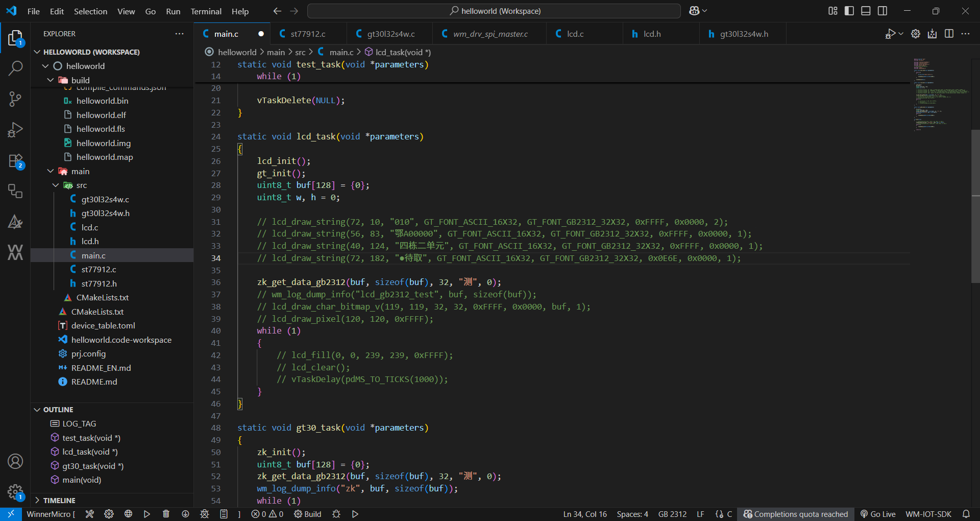This screenshot has width=980, height=521.
Task: Click WinnerMicro gear icon next to wrench
Action: click(109, 514)
